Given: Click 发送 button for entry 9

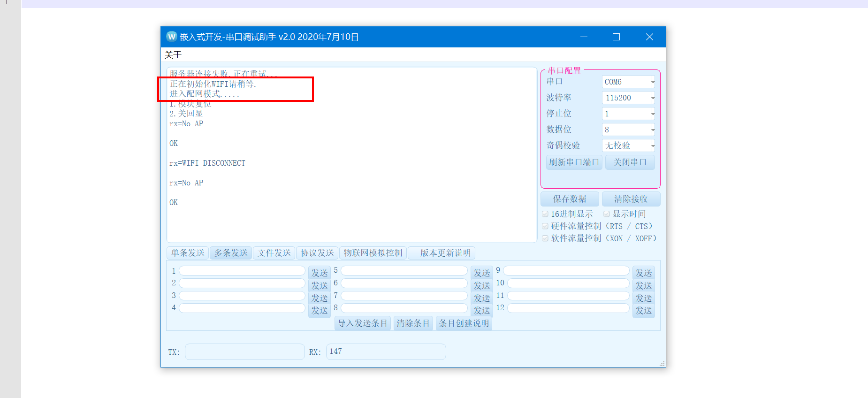Looking at the screenshot, I should [644, 273].
